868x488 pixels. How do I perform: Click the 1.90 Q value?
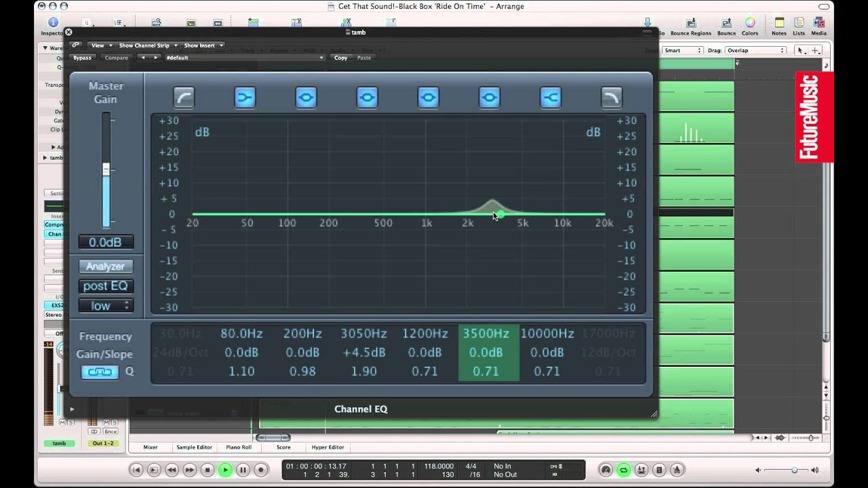coord(364,371)
